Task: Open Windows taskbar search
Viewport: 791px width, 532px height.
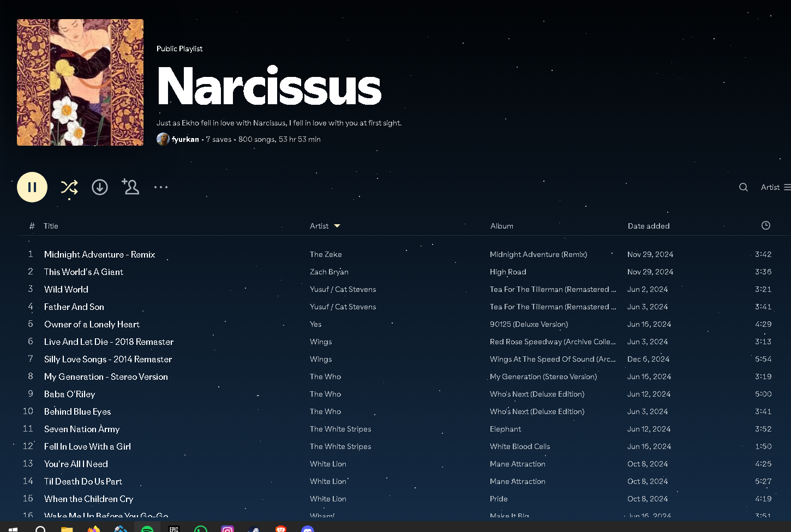Action: [40, 529]
